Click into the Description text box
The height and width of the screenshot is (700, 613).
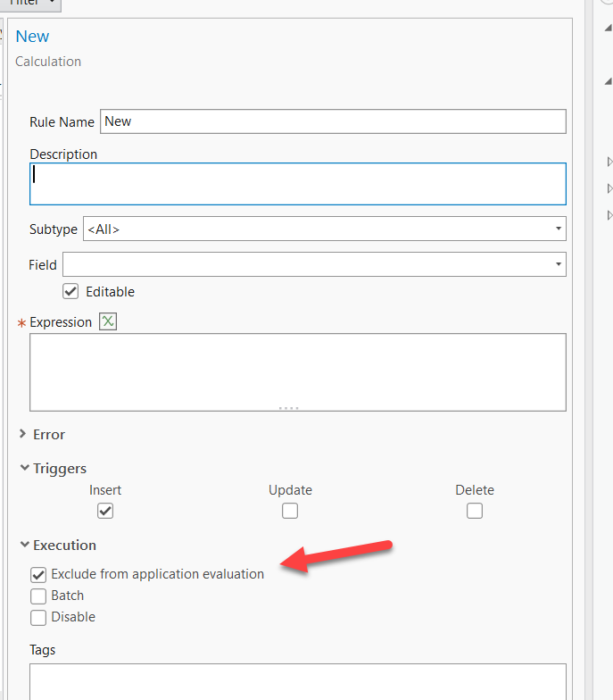click(297, 184)
